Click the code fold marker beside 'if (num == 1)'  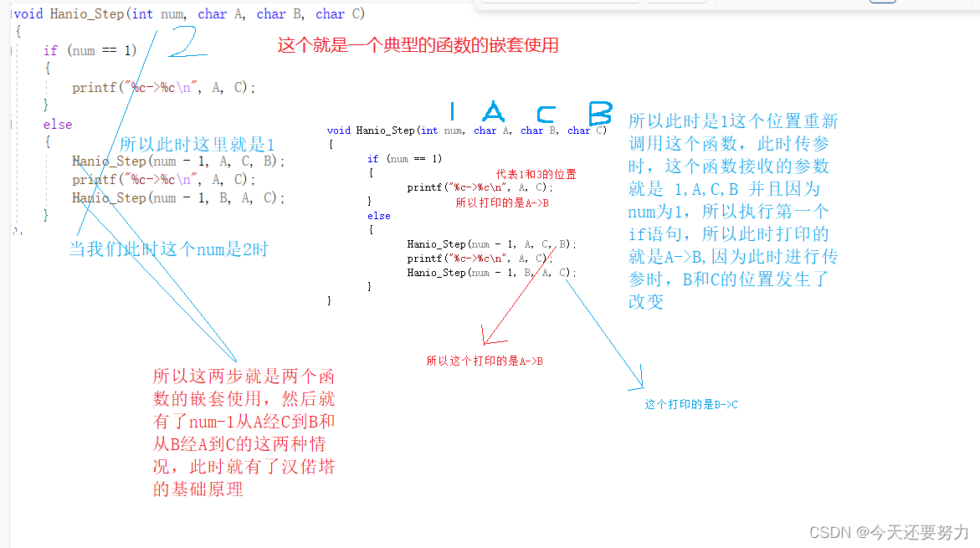click(x=12, y=50)
